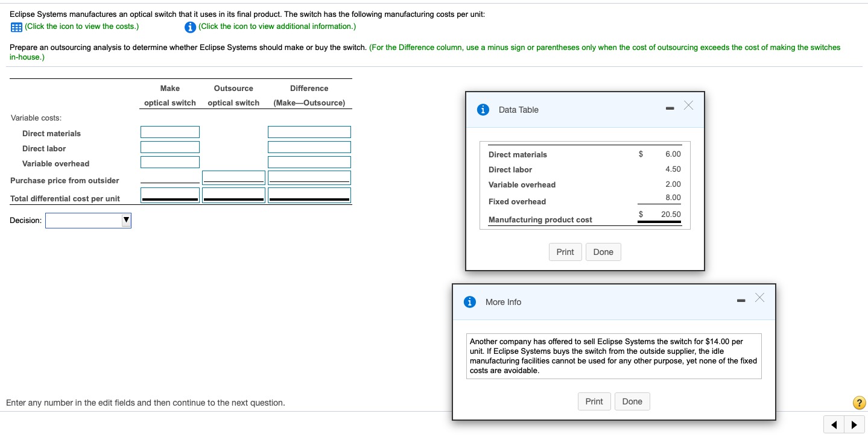Minimize the Data Table dialog
This screenshot has width=868, height=440.
670,109
